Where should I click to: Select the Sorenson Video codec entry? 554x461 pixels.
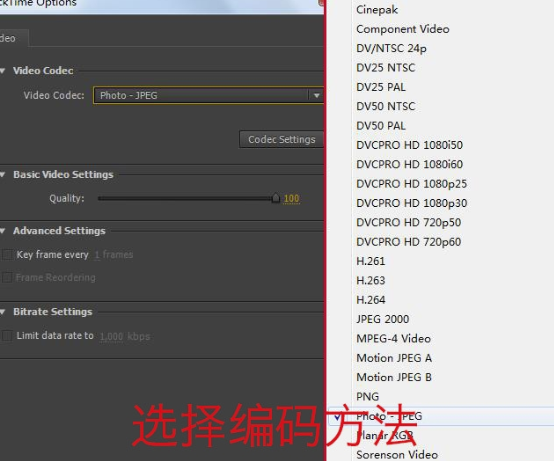(397, 455)
